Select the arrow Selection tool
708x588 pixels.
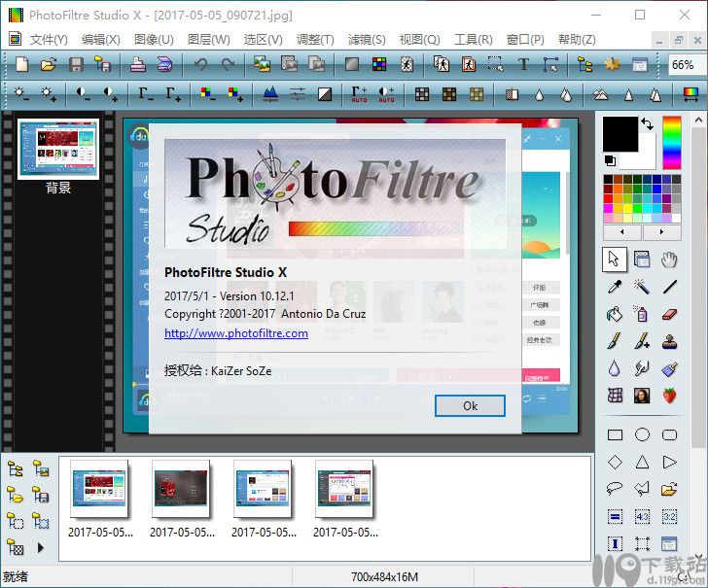[x=614, y=259]
